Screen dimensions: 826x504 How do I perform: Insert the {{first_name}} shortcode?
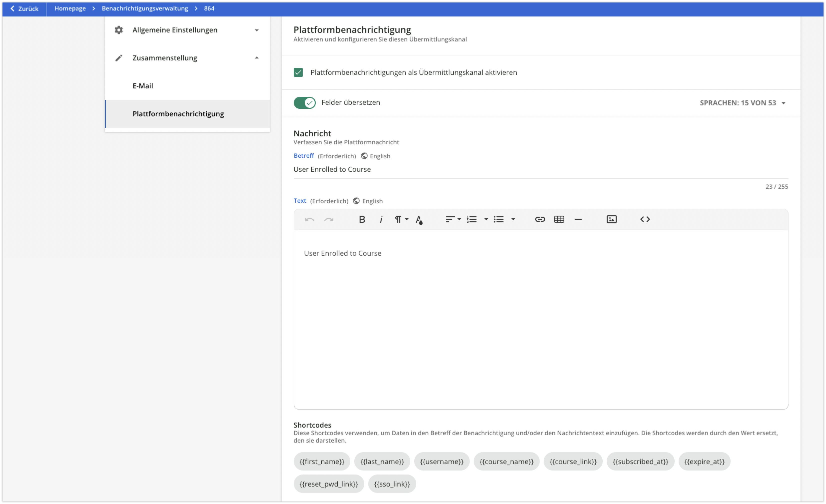[322, 462]
